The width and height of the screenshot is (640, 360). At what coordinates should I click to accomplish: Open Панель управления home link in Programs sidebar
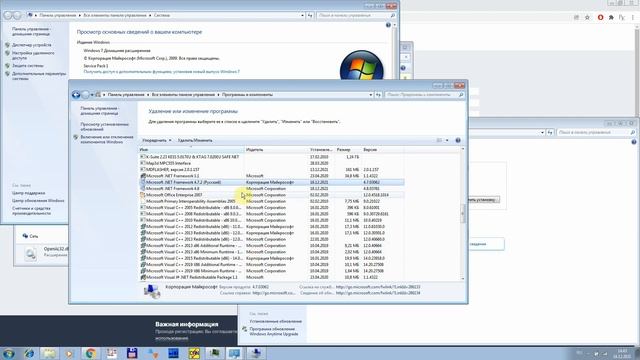99,111
